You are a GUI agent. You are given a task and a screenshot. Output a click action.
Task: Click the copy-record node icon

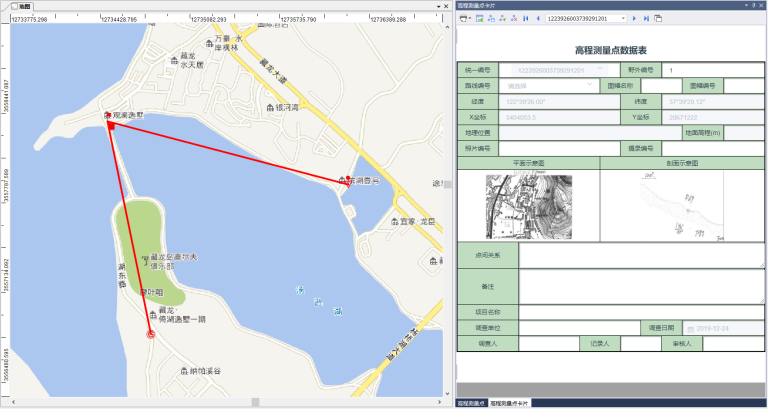pos(491,18)
